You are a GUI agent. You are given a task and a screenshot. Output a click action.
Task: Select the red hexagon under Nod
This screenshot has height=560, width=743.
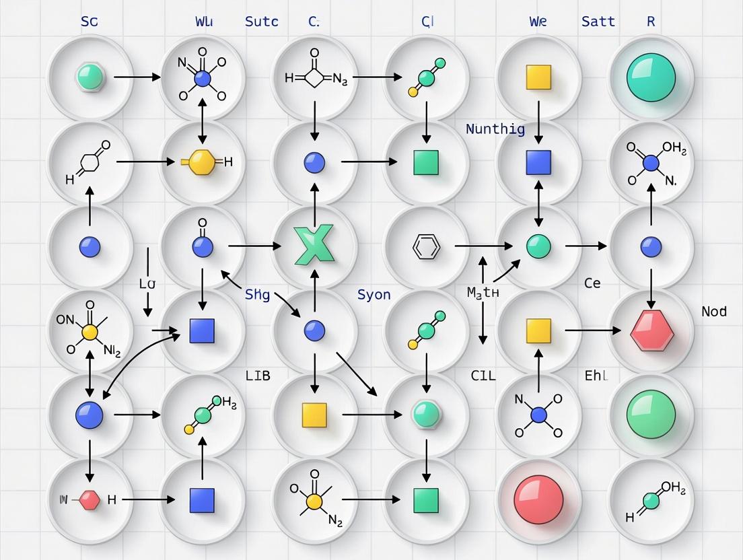coord(650,331)
